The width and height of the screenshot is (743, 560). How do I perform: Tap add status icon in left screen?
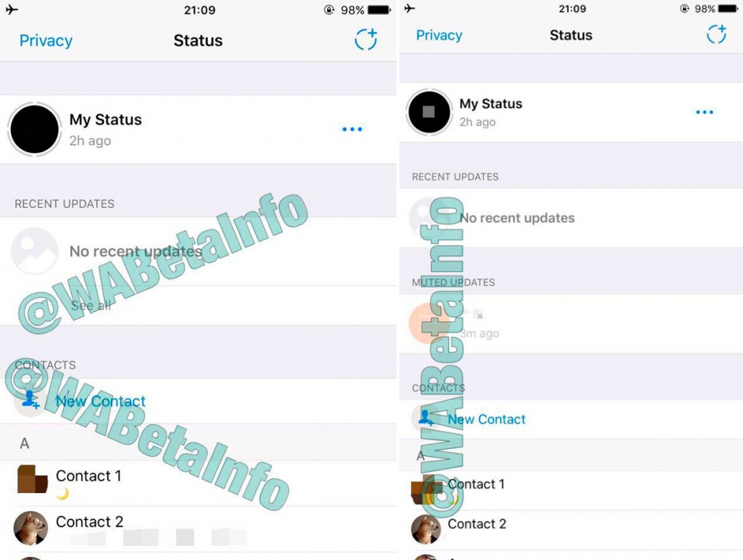coord(366,39)
